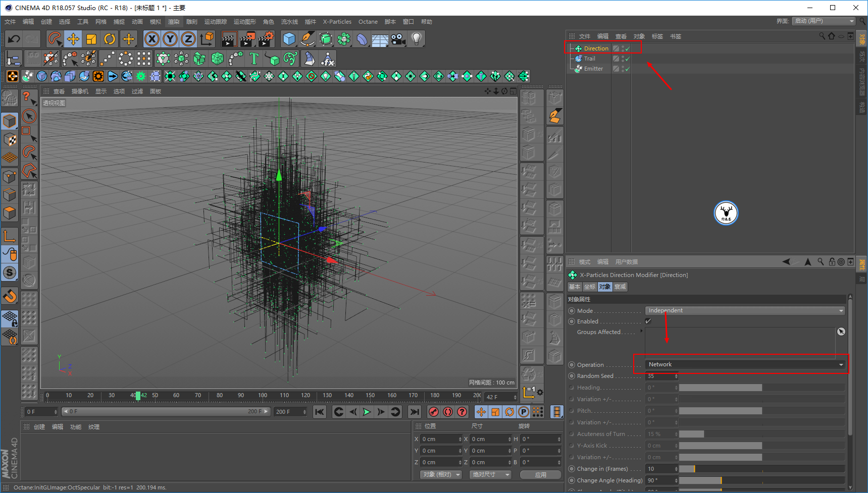This screenshot has height=493, width=868.
Task: Switch to the 坐标 attribute tab
Action: (589, 287)
